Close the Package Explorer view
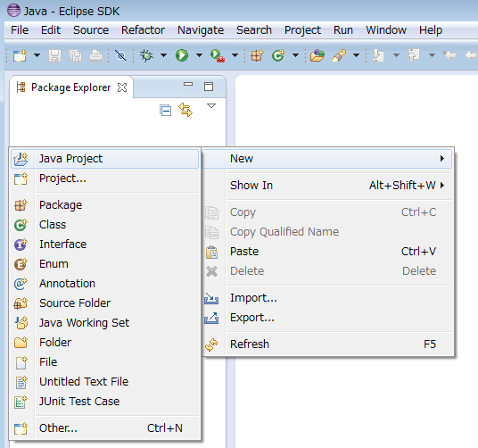478x448 pixels. tap(122, 87)
